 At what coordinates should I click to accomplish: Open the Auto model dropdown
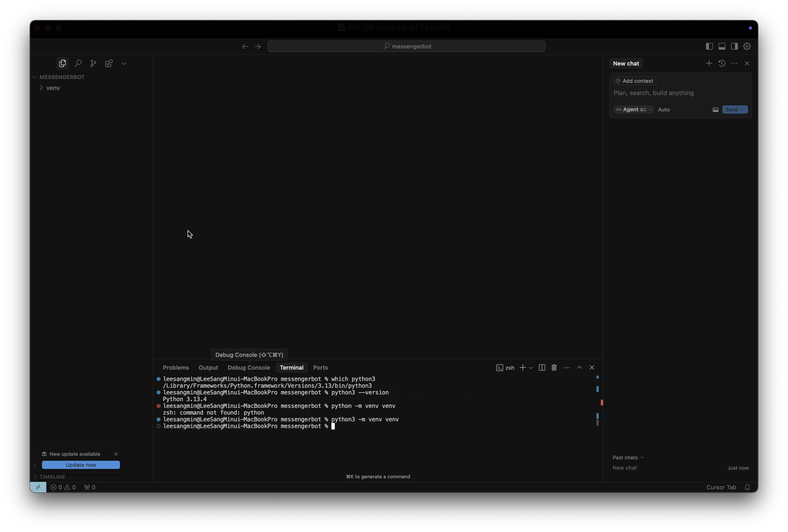(x=666, y=109)
